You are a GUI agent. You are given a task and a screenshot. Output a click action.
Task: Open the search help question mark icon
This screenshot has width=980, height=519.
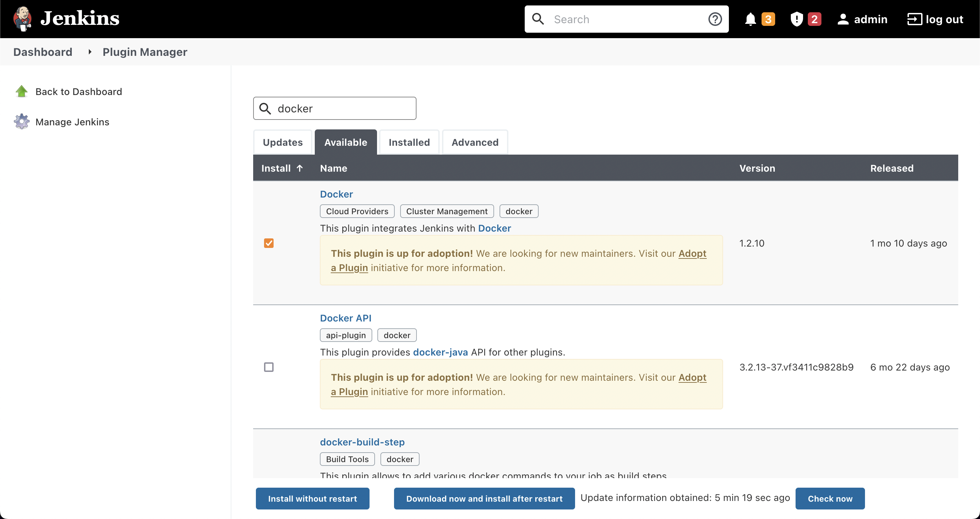pyautogui.click(x=715, y=19)
